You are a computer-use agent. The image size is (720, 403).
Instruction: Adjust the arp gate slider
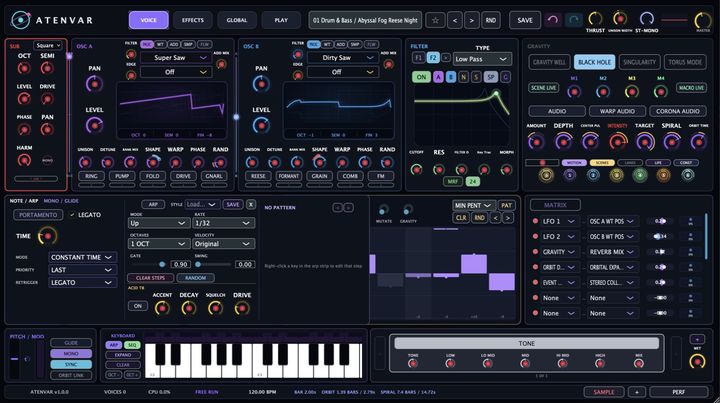pyautogui.click(x=148, y=264)
